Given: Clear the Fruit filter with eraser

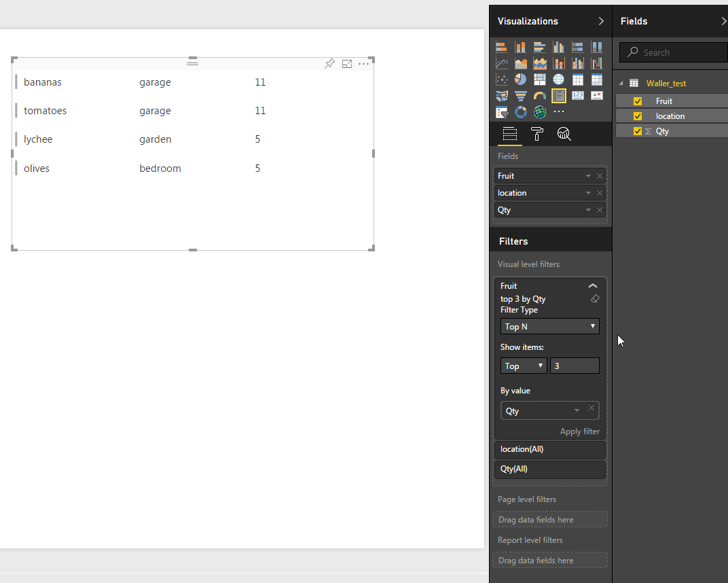Looking at the screenshot, I should coord(595,299).
